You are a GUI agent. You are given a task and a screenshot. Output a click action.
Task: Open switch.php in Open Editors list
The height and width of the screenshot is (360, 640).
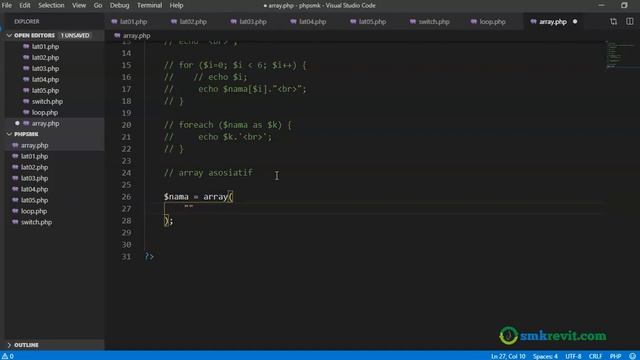pos(47,102)
